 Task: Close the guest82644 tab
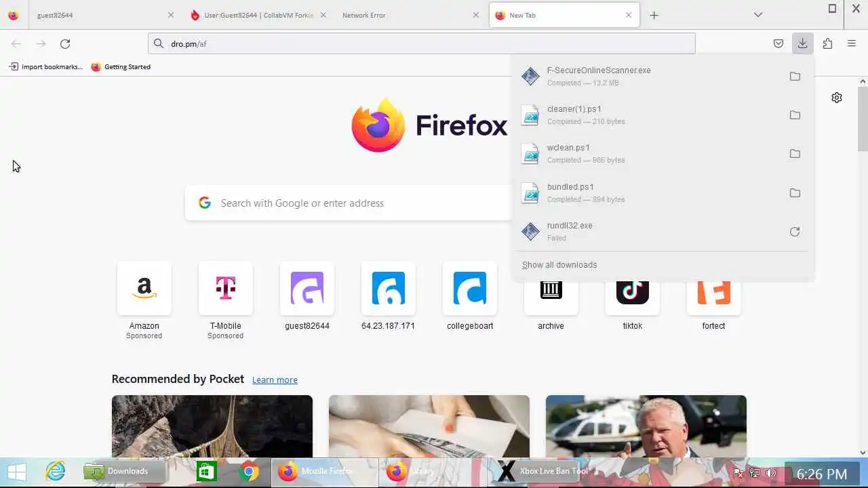[171, 15]
